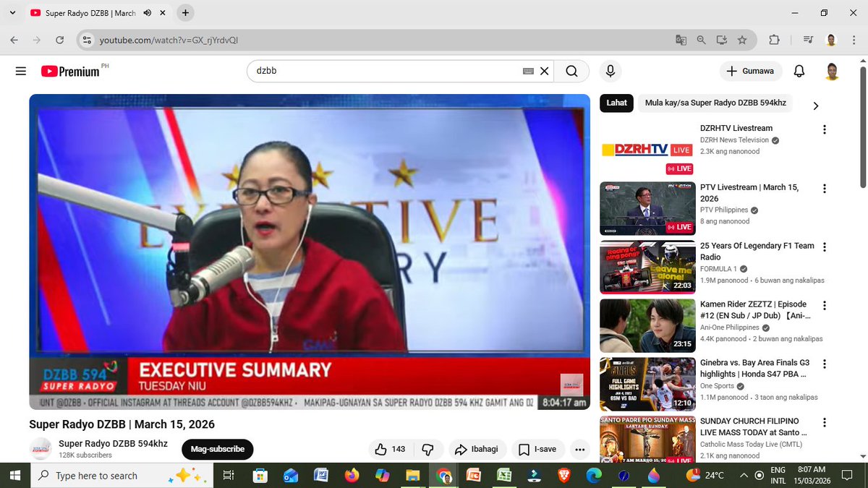Screen dimensions: 868x488
Task: Open DZRHTV Livestream thumbnail
Action: coord(647,150)
